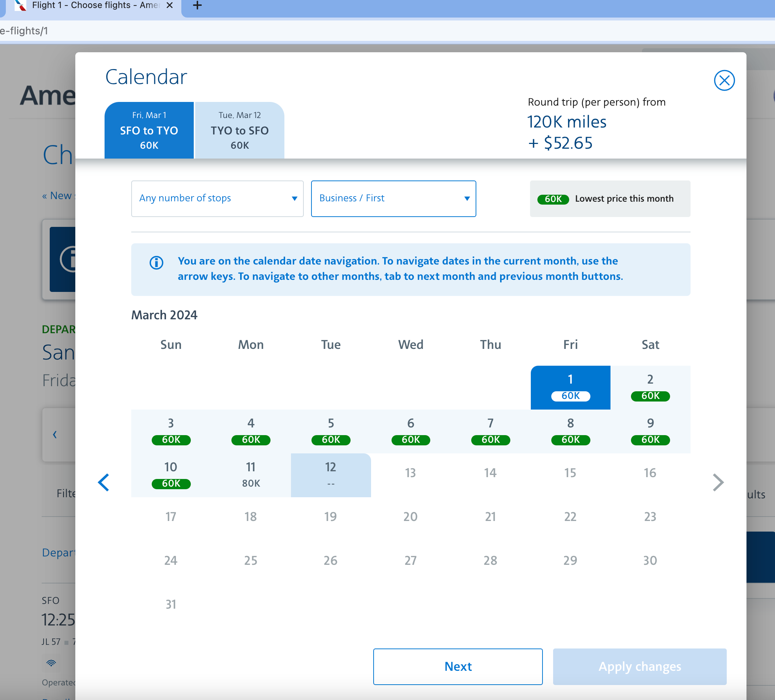Expand the stops filter using its arrow
Screen dimensions: 775x700
pyautogui.click(x=294, y=199)
